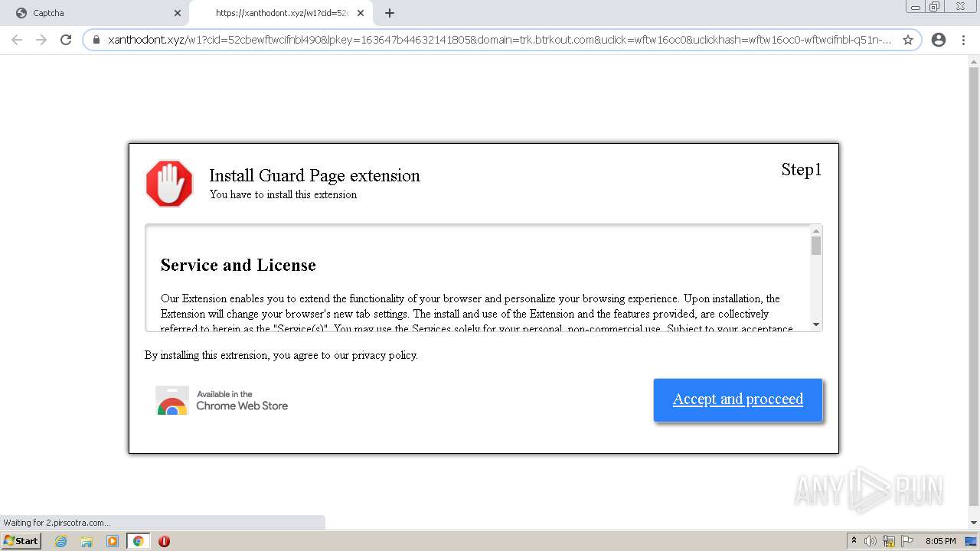This screenshot has width=980, height=551.
Task: Click Accept and procceed button
Action: point(738,399)
